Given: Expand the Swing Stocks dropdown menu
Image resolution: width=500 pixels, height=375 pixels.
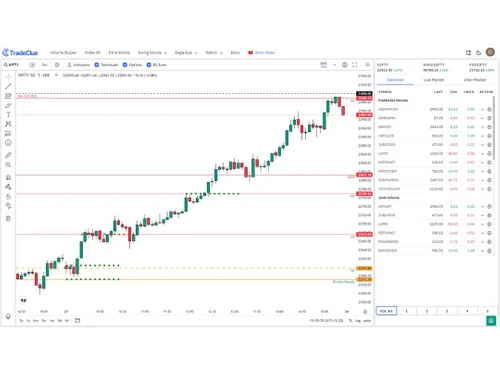Looking at the screenshot, I should pyautogui.click(x=152, y=53).
